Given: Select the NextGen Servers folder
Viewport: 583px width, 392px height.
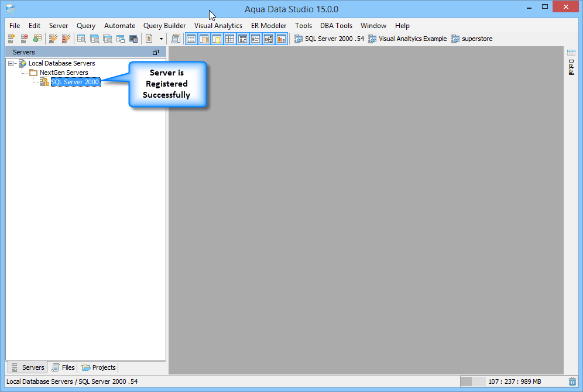Looking at the screenshot, I should click(x=64, y=73).
